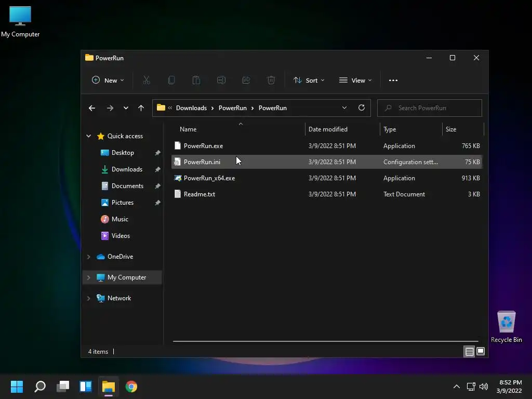Open the Windows Start menu
Image resolution: width=532 pixels, height=399 pixels.
click(x=17, y=387)
